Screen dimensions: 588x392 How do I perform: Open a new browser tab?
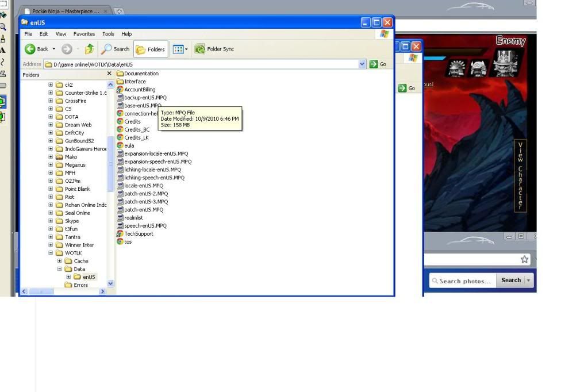pyautogui.click(x=119, y=11)
